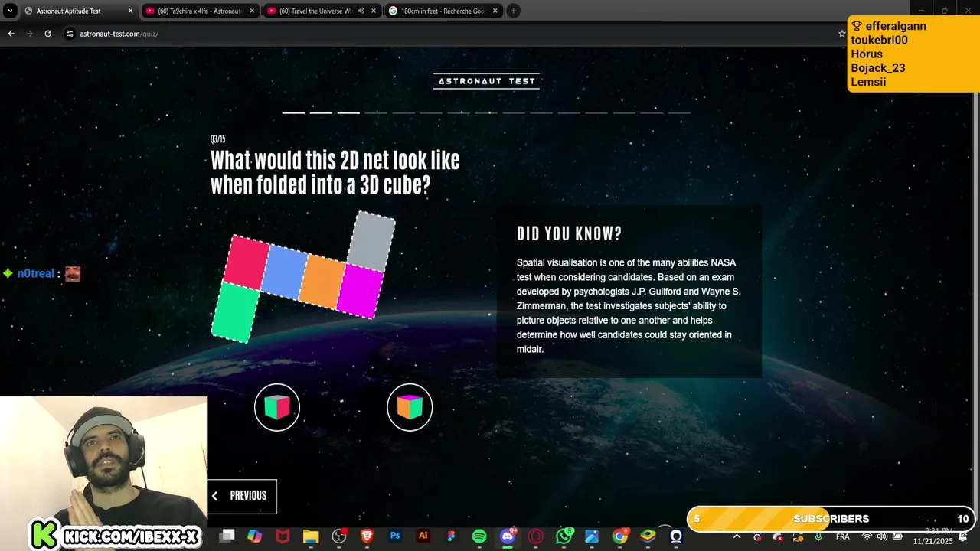Viewport: 980px width, 551px height.
Task: Click Bojack_23 in the leaderboard overlay
Action: (x=878, y=67)
